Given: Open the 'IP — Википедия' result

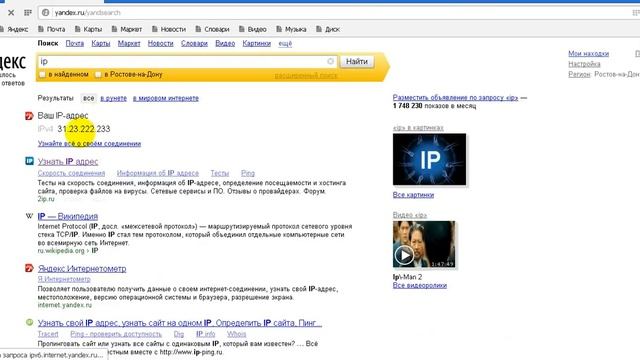Looking at the screenshot, I should (68, 216).
